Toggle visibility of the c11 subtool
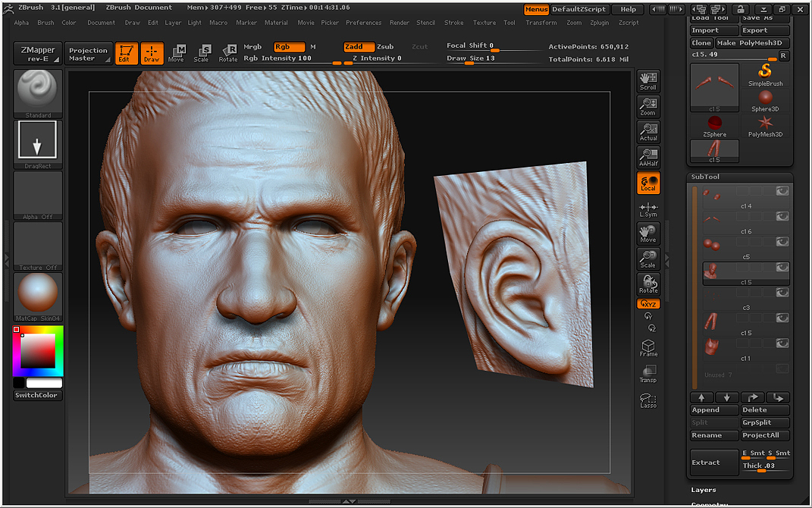This screenshot has height=508, width=812. (x=782, y=343)
